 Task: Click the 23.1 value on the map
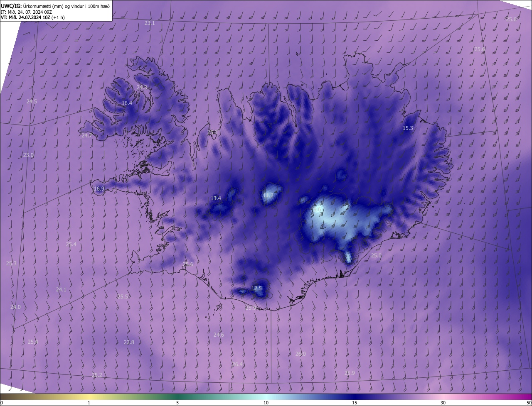(150, 23)
